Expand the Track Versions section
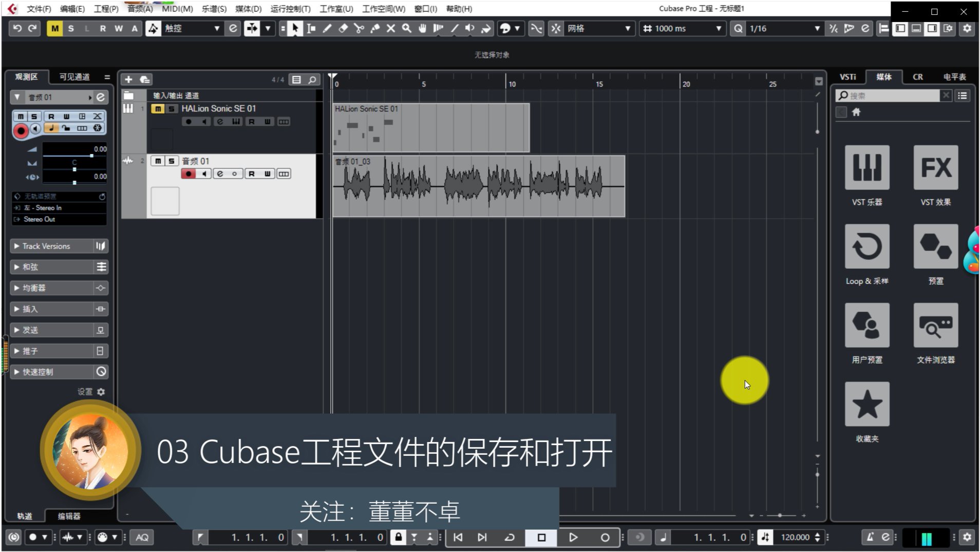Screen dimensions: 980x552 click(x=17, y=246)
